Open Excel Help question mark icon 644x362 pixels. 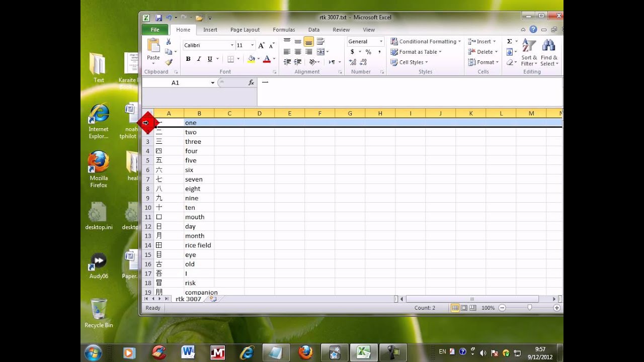[x=533, y=30]
